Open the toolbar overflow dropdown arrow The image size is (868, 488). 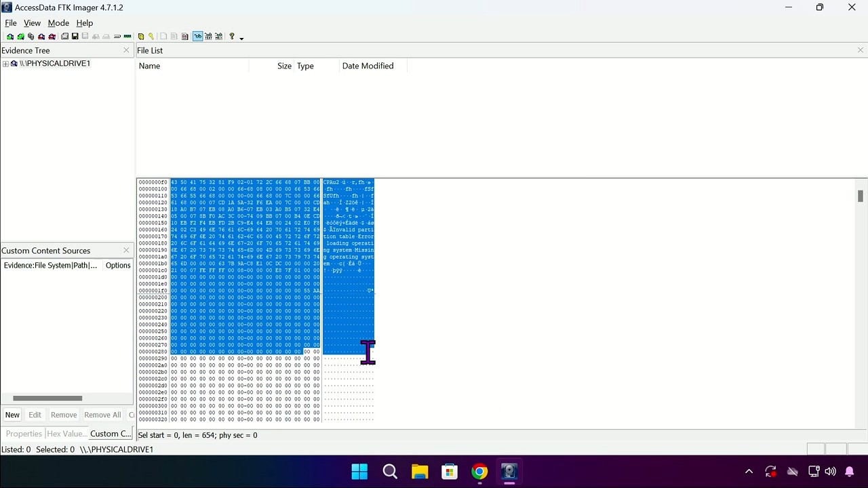[x=241, y=37]
